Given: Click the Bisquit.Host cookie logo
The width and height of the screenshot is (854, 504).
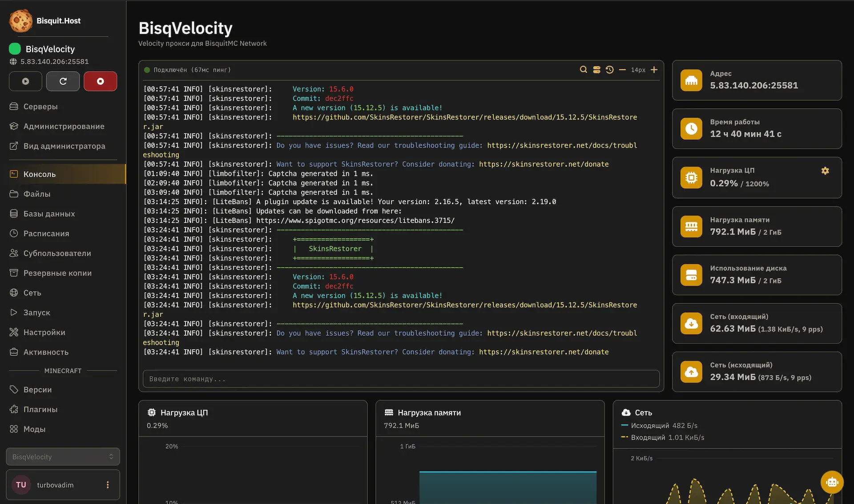Looking at the screenshot, I should click(x=21, y=21).
